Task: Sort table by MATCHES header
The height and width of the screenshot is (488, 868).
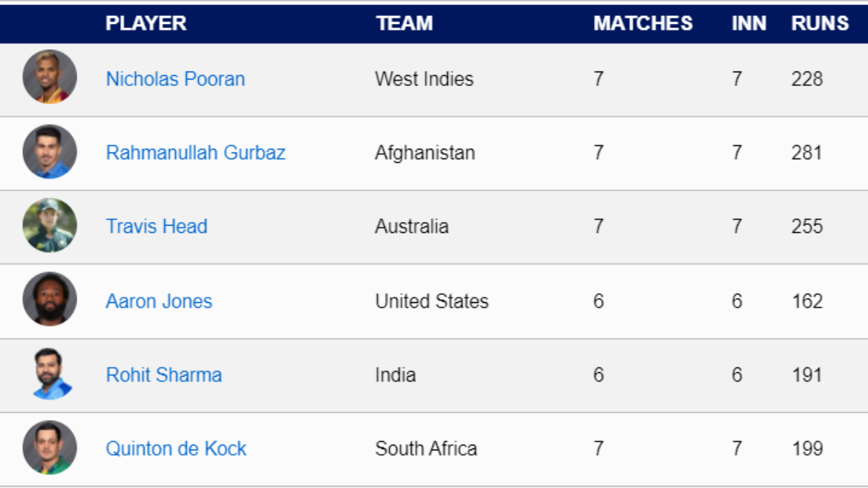Action: (x=642, y=23)
